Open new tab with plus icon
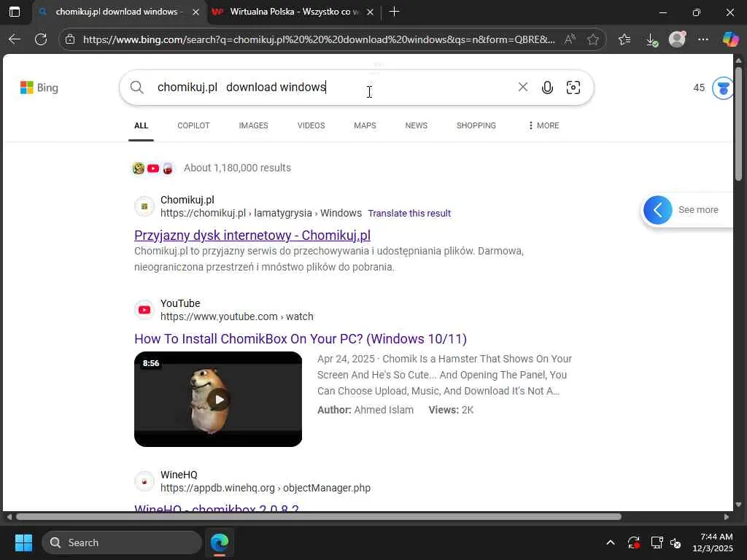747x560 pixels. coord(394,12)
